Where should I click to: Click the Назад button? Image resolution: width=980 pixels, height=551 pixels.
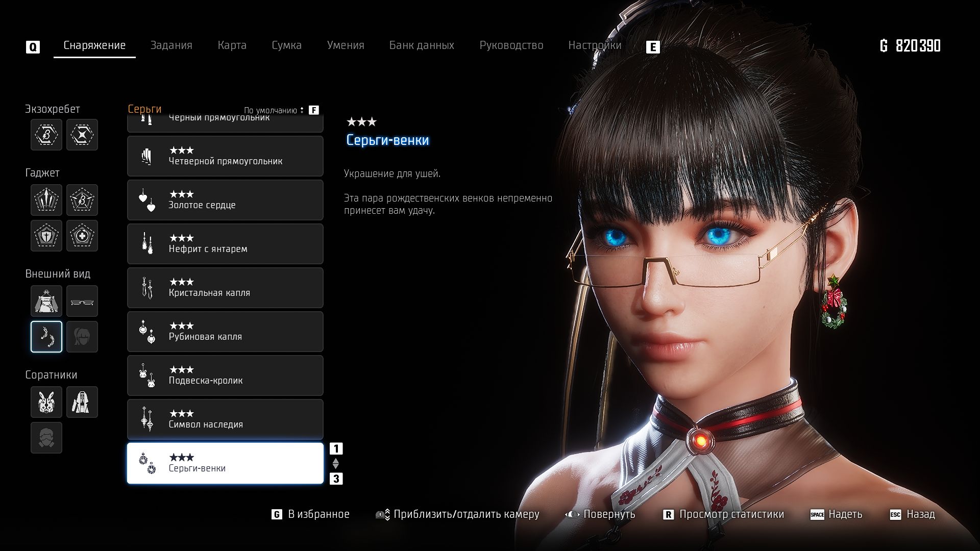pos(920,514)
